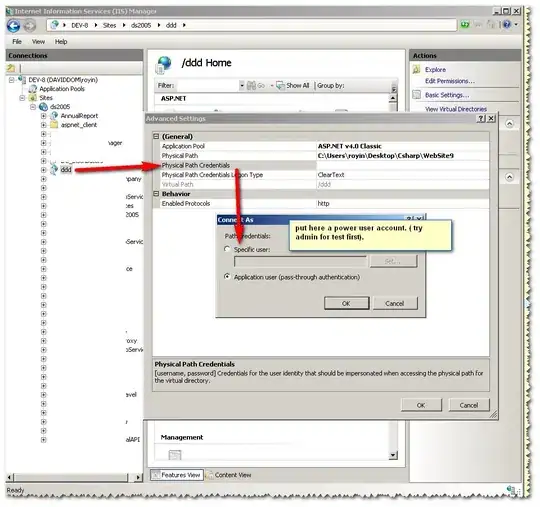Screen dimensions: 540x507
Task: Click Cancel in Connect As dialog
Action: (x=395, y=303)
